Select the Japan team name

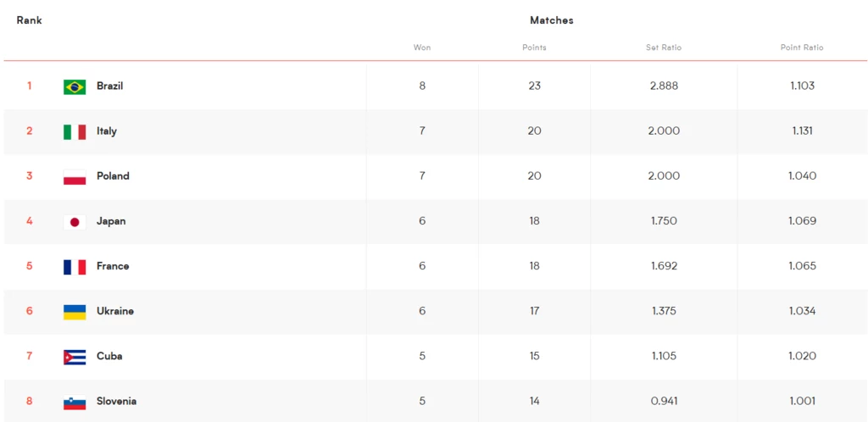[x=111, y=221]
